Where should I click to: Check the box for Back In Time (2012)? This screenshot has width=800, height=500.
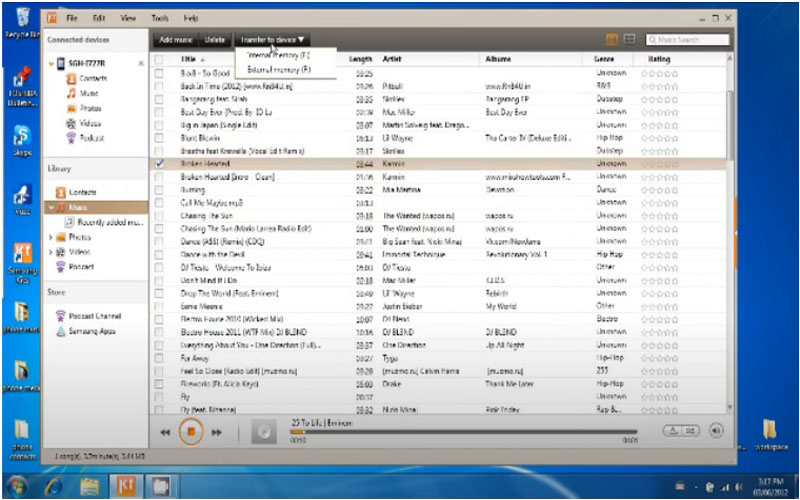[x=159, y=86]
